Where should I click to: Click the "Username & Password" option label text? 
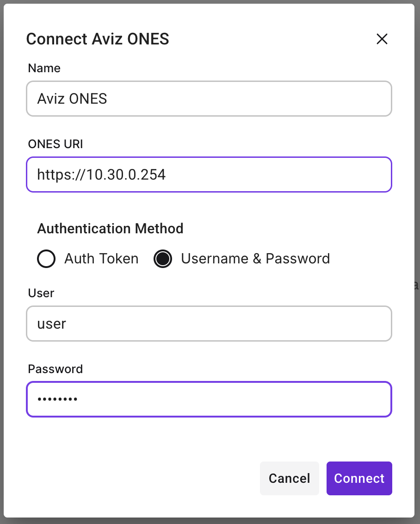pyautogui.click(x=255, y=259)
